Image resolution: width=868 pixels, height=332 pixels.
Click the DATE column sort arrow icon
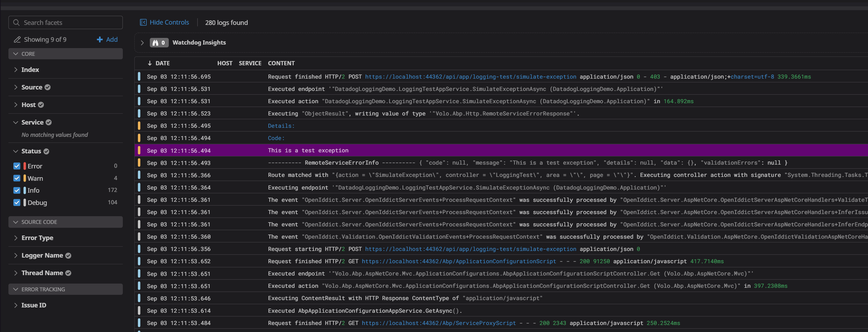tap(150, 63)
